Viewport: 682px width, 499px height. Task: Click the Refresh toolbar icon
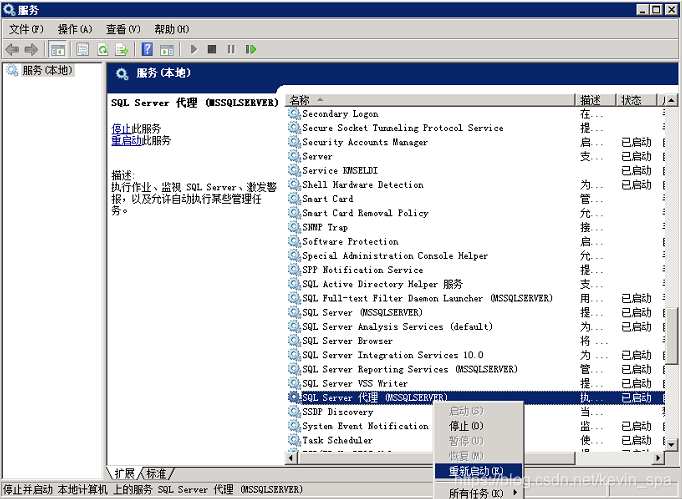point(103,50)
